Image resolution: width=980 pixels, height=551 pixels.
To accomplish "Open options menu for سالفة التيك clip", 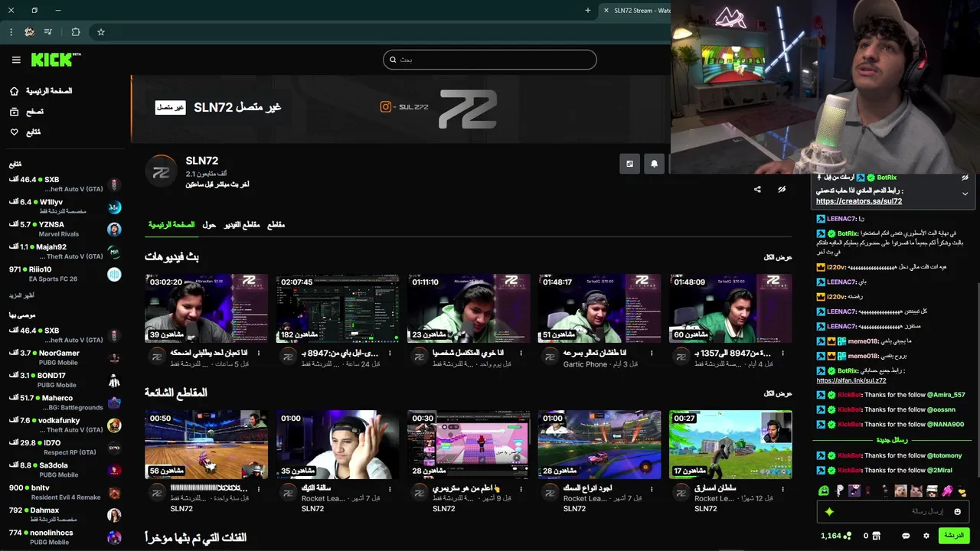I will pyautogui.click(x=390, y=488).
